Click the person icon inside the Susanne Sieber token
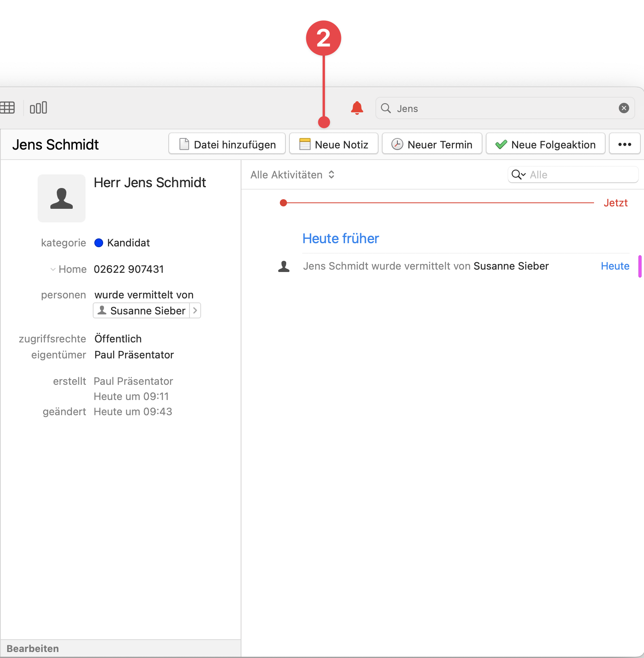644x658 pixels. pyautogui.click(x=102, y=310)
